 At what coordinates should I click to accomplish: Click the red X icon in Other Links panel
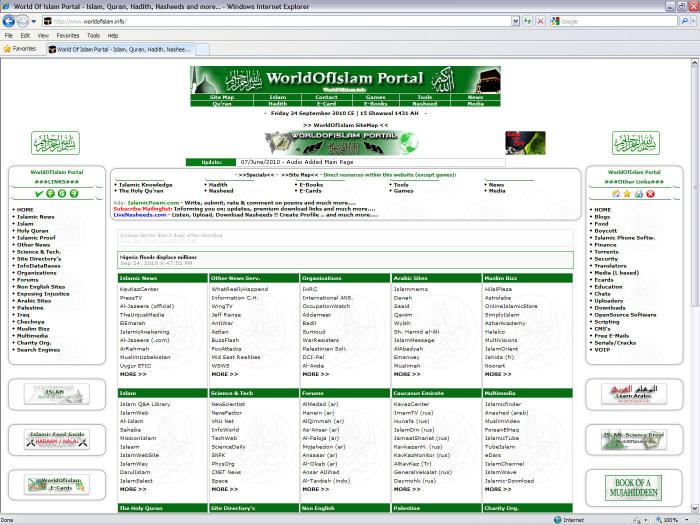pos(650,194)
